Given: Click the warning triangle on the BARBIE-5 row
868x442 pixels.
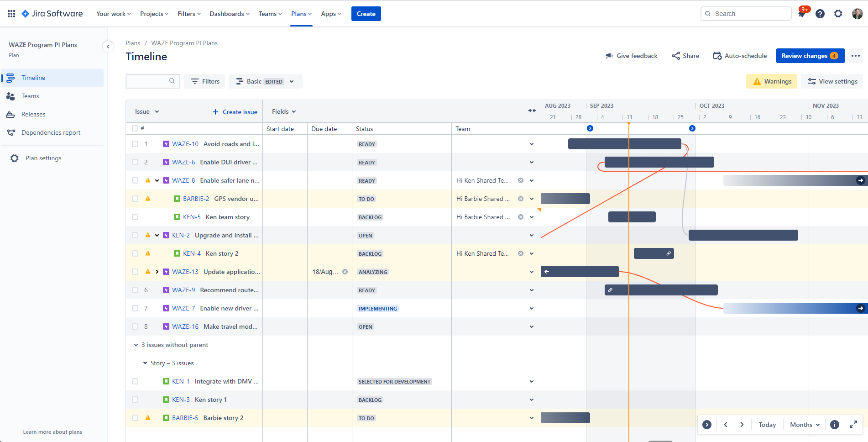Looking at the screenshot, I should [x=148, y=418].
